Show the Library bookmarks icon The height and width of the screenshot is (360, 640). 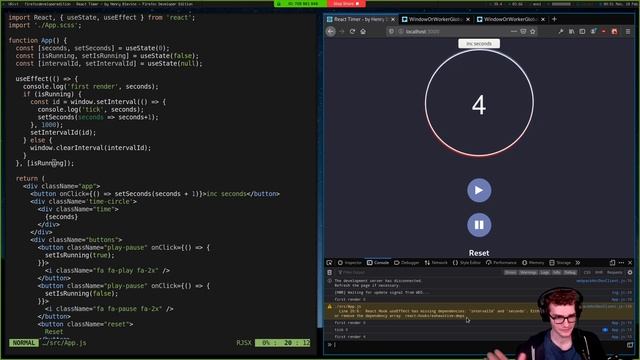[571, 31]
